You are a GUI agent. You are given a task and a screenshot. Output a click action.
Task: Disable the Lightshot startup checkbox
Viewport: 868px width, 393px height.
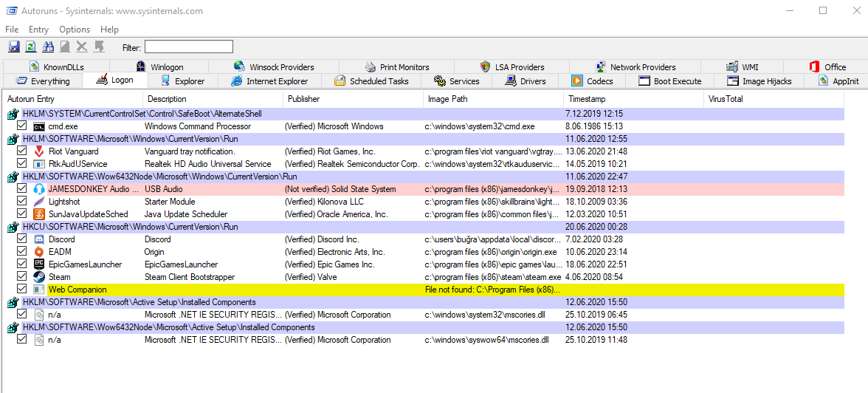pos(22,201)
